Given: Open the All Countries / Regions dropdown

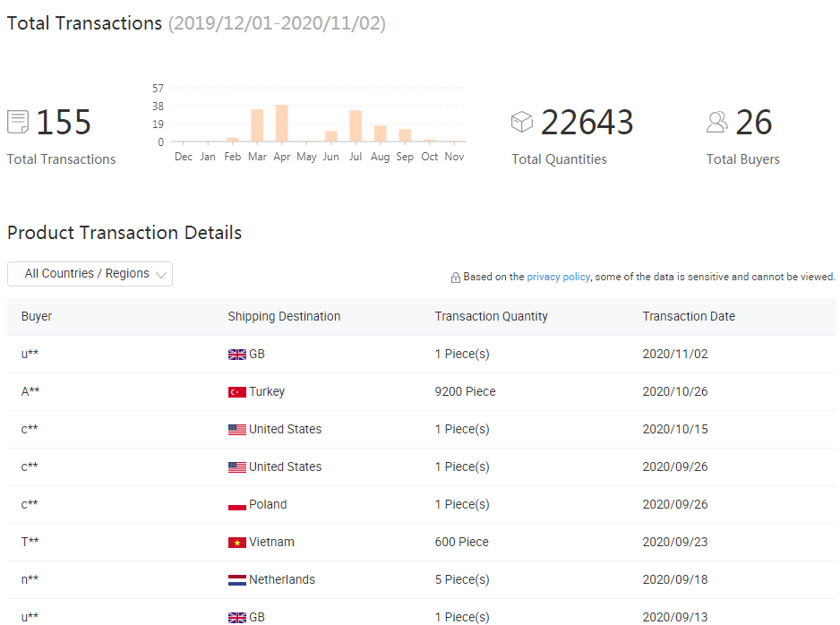Looking at the screenshot, I should pyautogui.click(x=89, y=274).
